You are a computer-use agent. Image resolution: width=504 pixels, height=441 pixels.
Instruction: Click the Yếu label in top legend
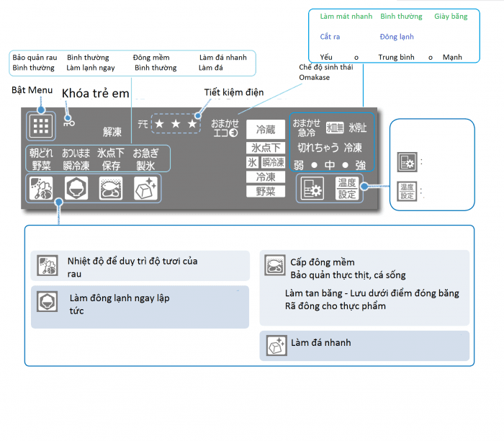pyautogui.click(x=326, y=57)
